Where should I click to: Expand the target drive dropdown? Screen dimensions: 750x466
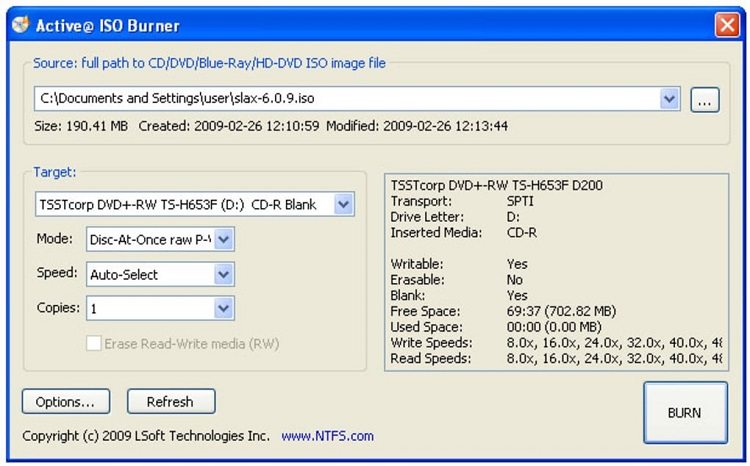(343, 204)
